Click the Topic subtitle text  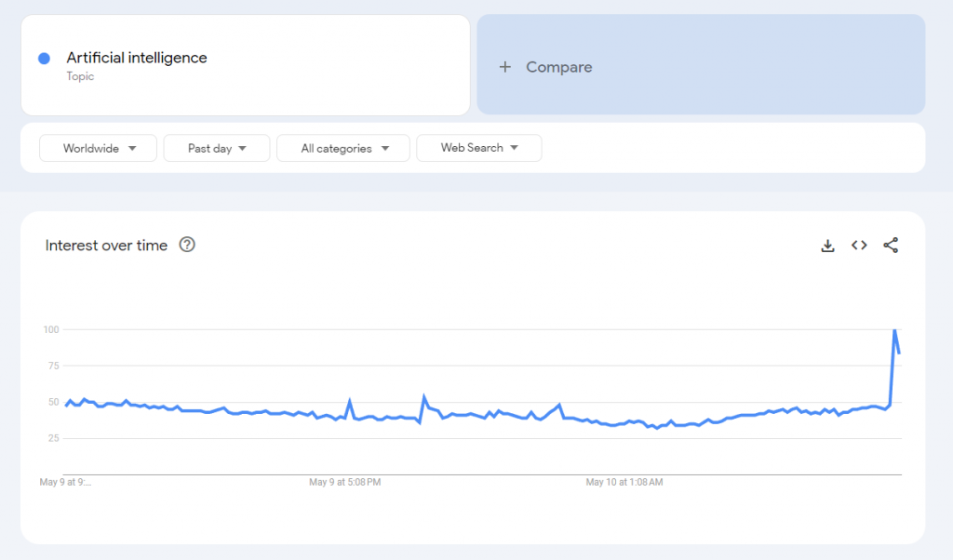pyautogui.click(x=79, y=77)
